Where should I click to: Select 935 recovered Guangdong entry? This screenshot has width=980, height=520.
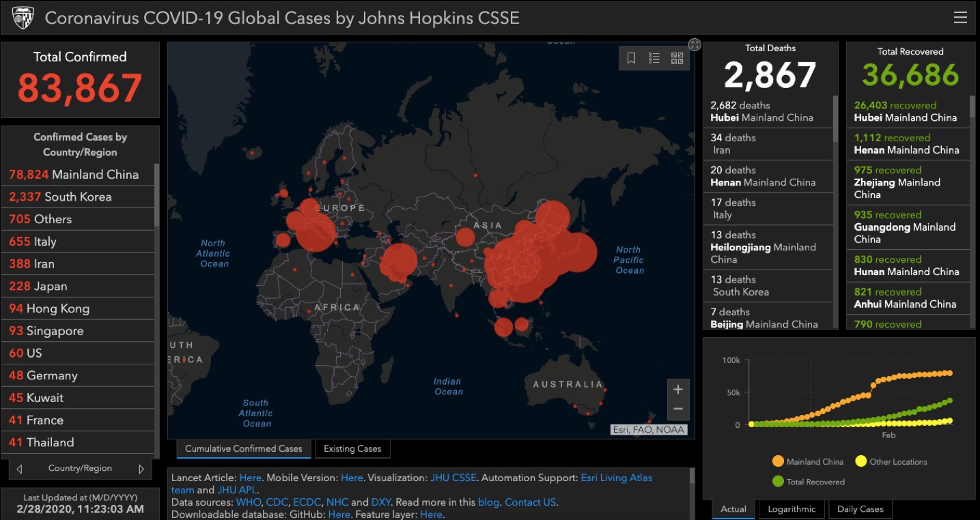tap(908, 227)
